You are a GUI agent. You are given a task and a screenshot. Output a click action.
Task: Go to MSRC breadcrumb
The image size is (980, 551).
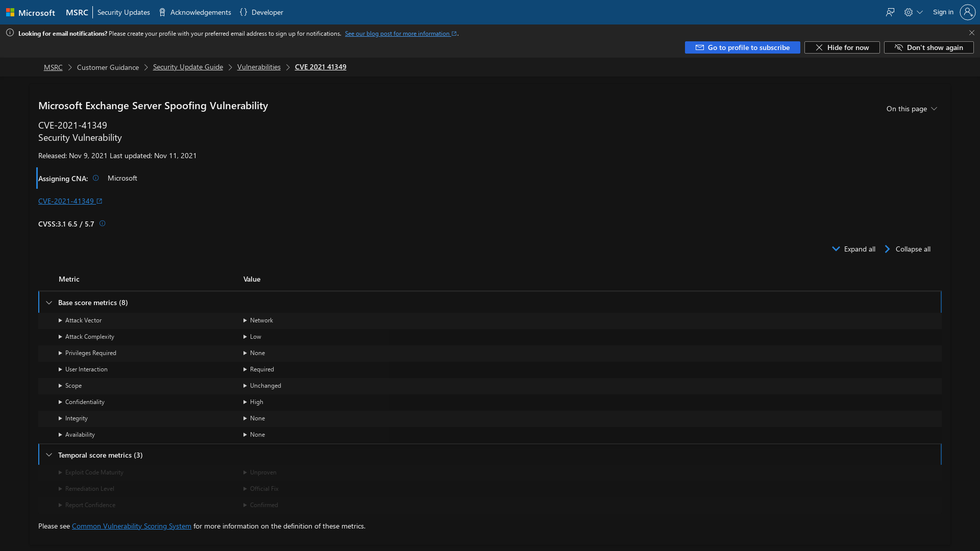click(53, 67)
